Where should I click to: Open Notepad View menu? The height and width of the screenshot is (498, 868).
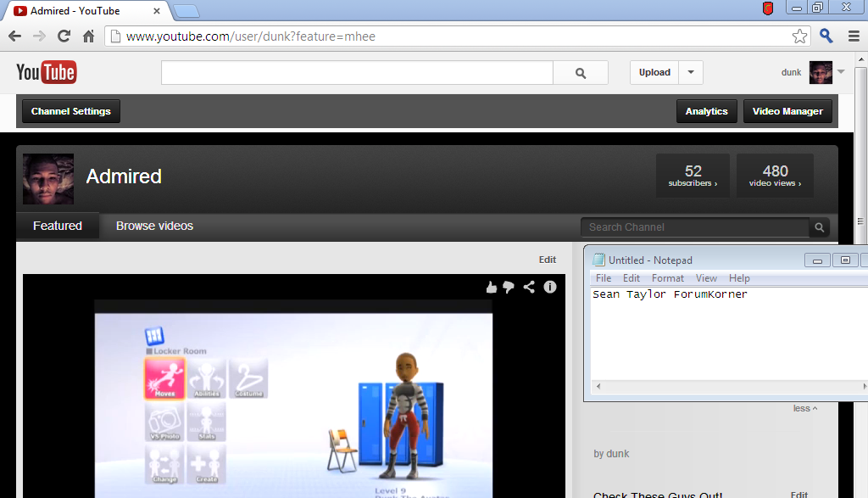point(706,278)
